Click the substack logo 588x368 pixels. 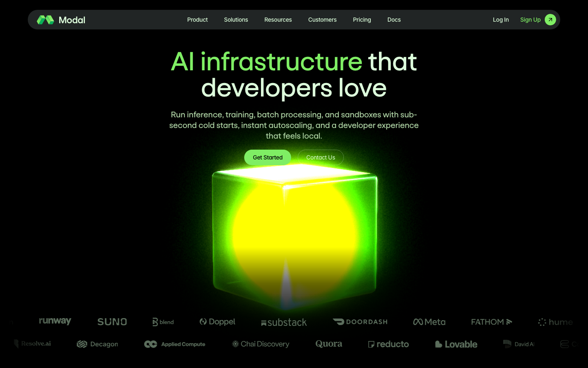tap(284, 323)
